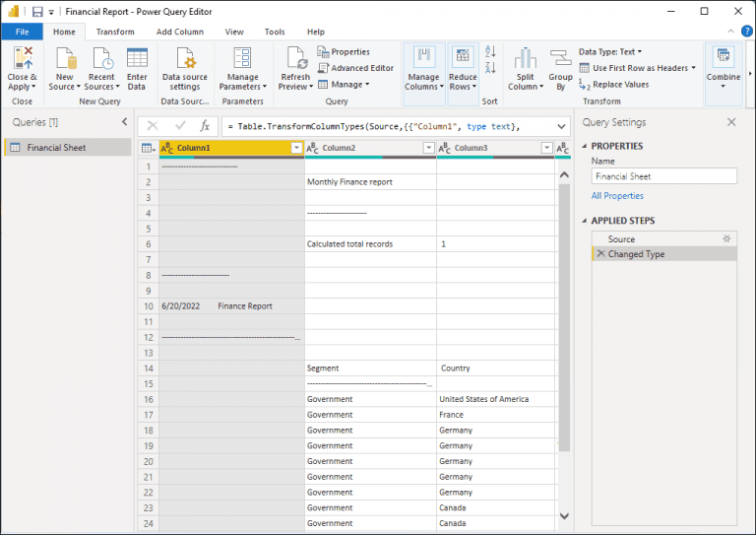Click the Source step gear icon
Screen dimensions: 756x535
coord(726,238)
